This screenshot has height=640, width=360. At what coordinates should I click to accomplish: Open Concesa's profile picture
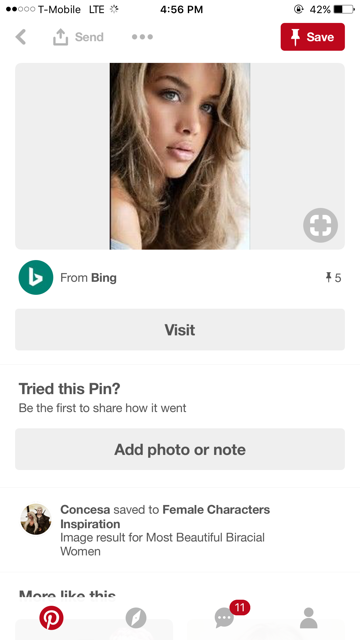pyautogui.click(x=36, y=519)
